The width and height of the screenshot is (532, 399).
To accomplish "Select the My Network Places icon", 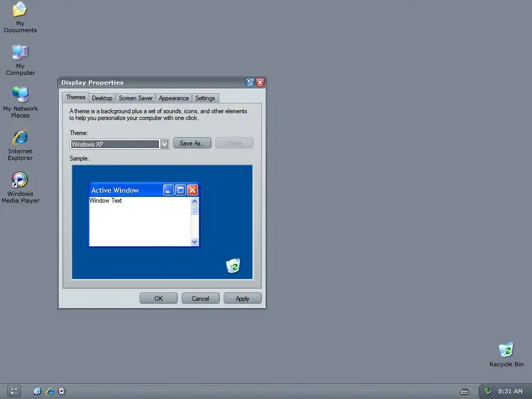I will [x=20, y=102].
